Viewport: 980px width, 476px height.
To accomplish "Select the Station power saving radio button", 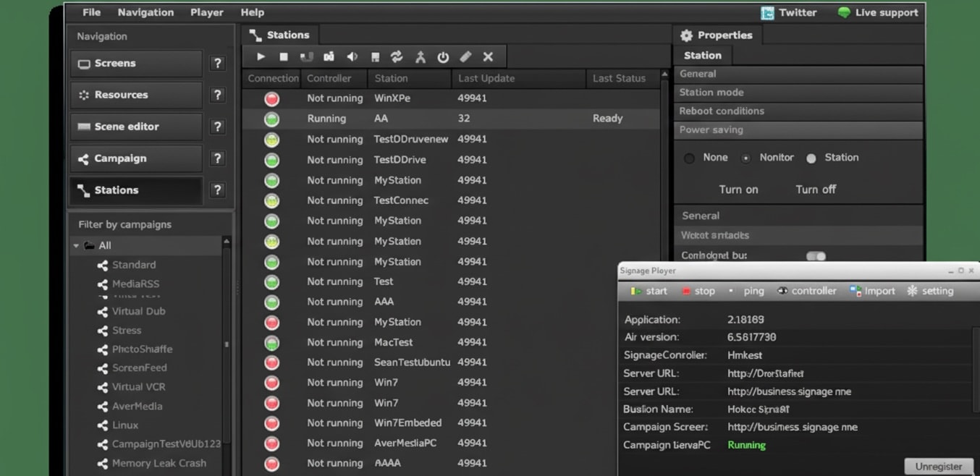I will coord(811,158).
